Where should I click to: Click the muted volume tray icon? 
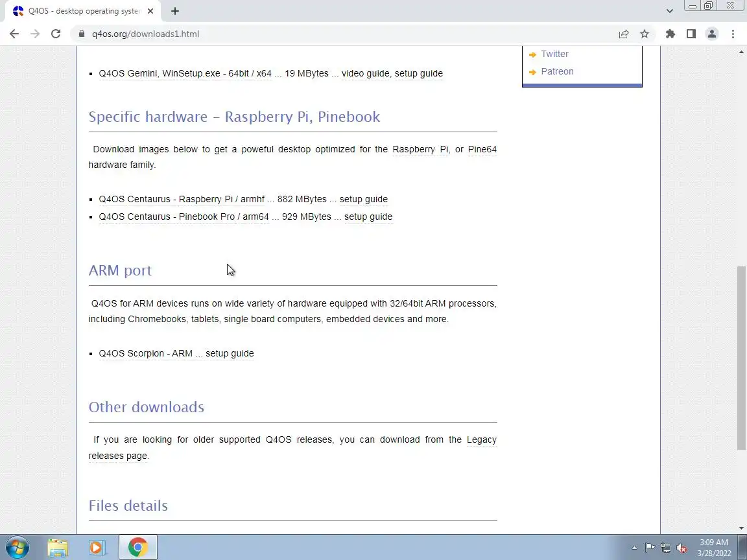pos(682,548)
